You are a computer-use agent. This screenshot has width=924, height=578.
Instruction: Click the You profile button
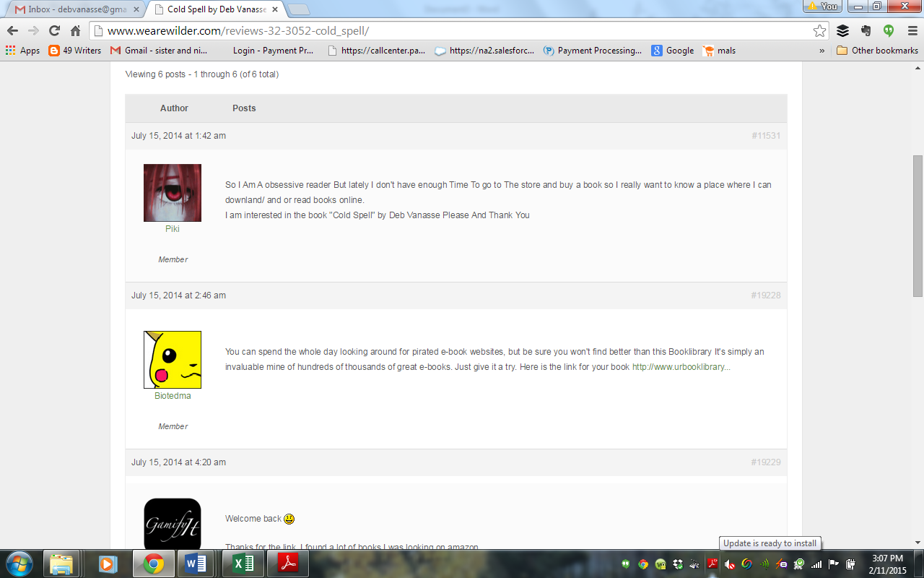coord(823,6)
